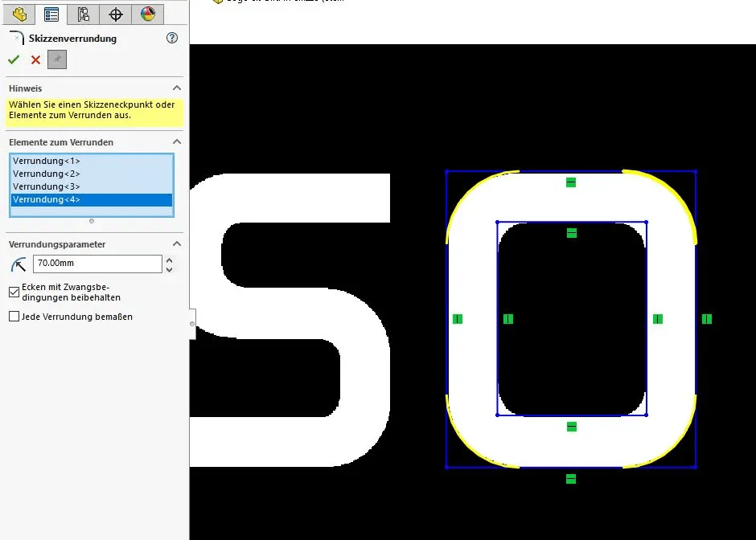Open the ConfigurationManager tab

[84, 14]
